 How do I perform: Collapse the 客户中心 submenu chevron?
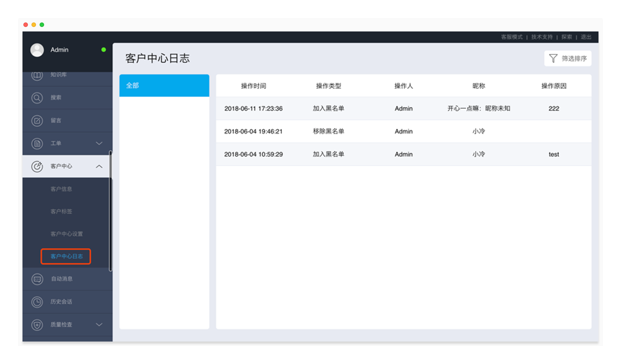coord(99,166)
